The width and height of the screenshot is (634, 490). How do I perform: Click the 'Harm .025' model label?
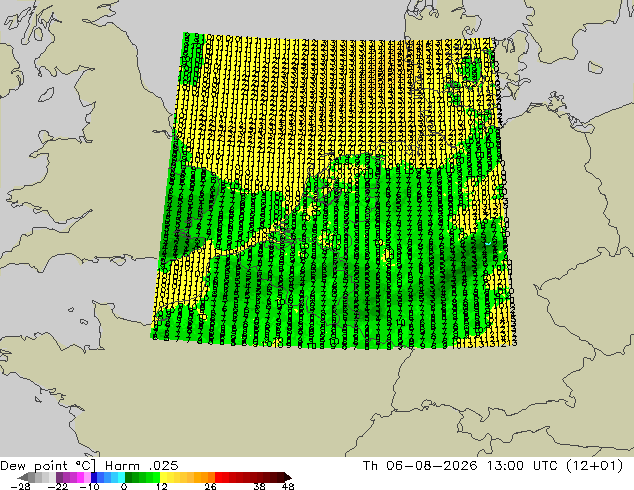[142, 466]
